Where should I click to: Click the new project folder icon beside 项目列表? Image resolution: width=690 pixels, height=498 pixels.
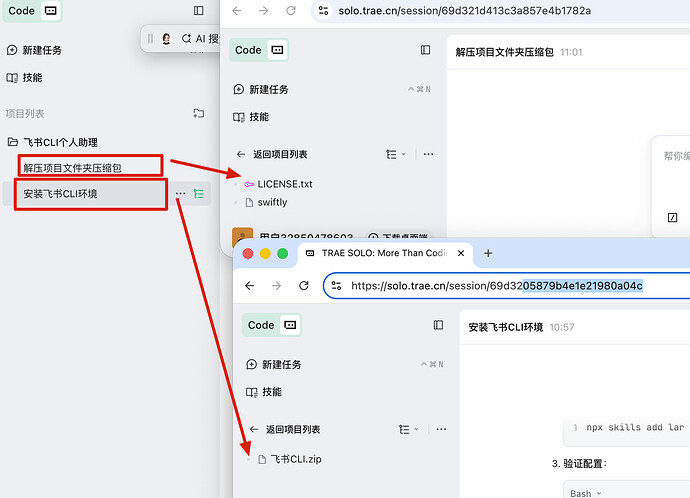(198, 114)
